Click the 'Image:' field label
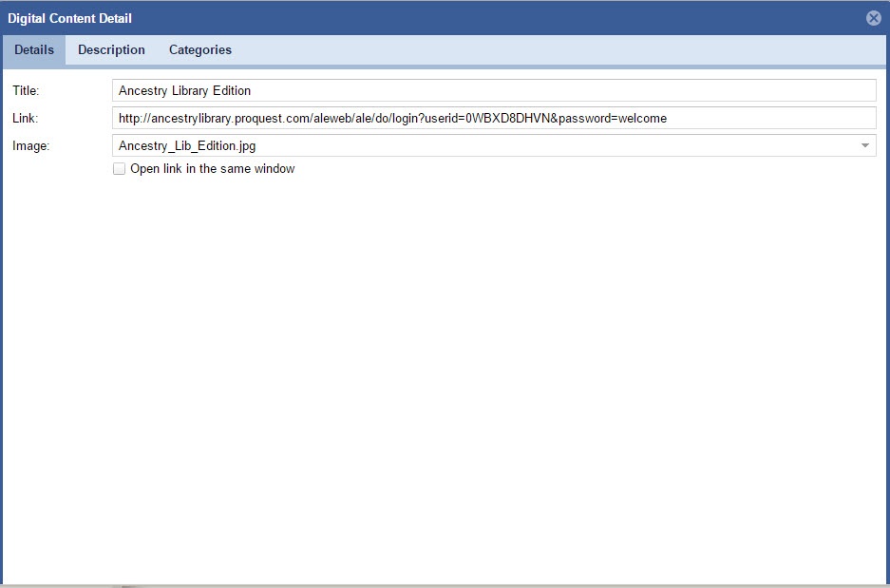 click(30, 146)
